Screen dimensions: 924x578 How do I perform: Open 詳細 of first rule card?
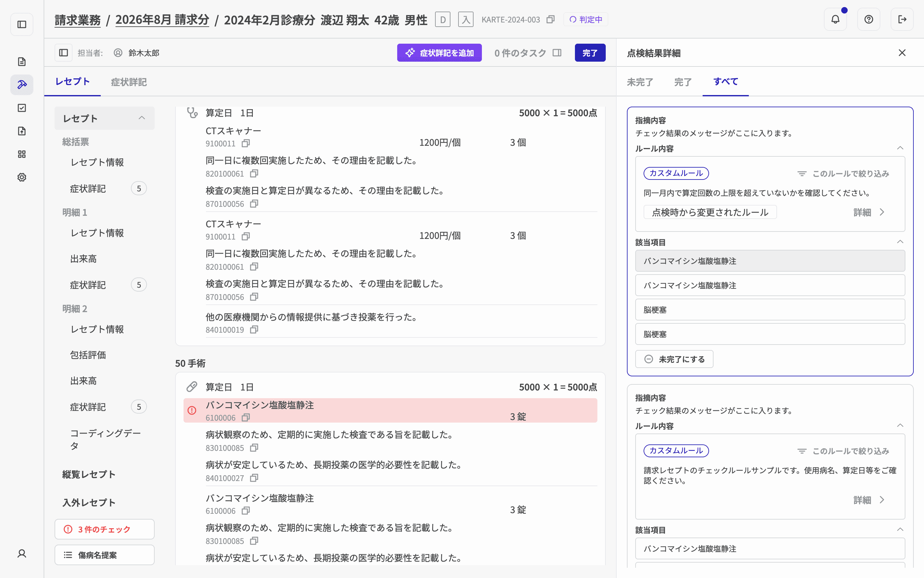[869, 212]
